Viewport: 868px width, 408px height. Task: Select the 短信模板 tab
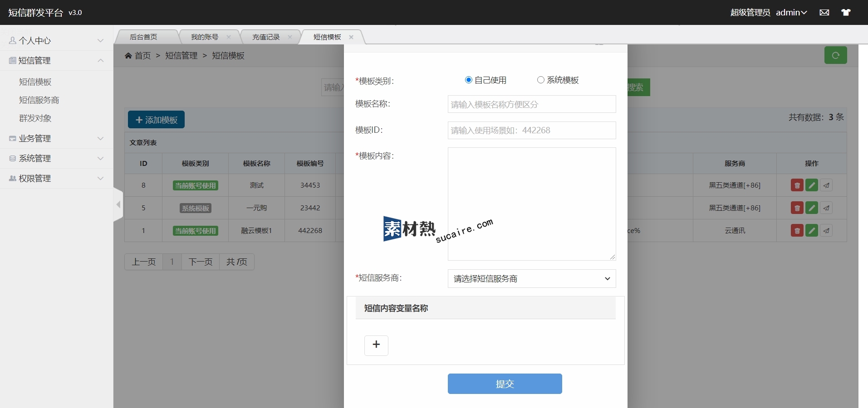pos(327,37)
